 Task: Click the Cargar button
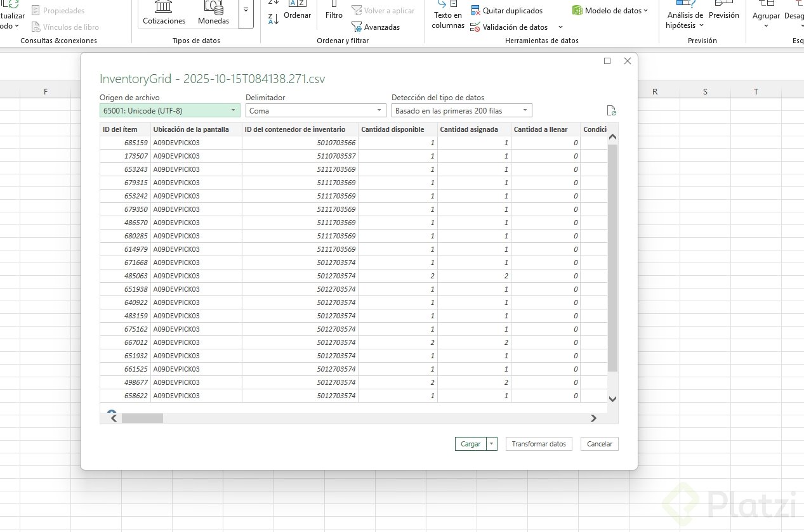tap(470, 444)
